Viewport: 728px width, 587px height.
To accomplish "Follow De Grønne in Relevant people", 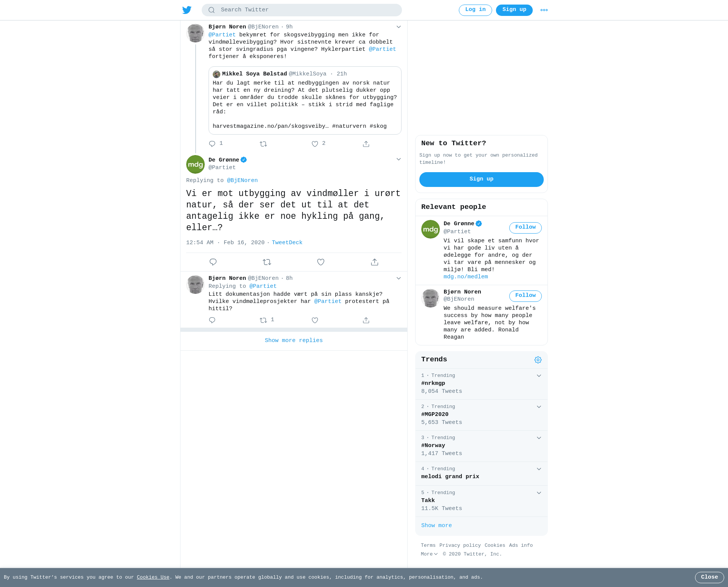I will point(525,228).
